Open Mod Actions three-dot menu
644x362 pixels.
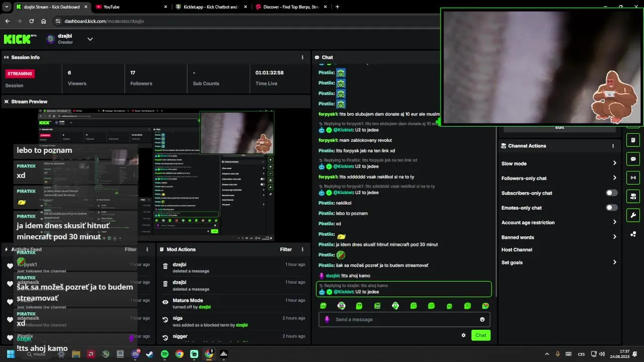point(302,249)
